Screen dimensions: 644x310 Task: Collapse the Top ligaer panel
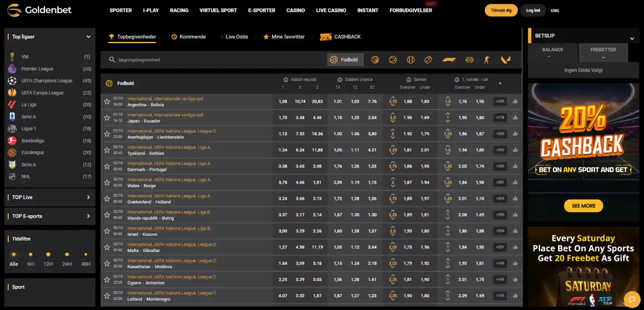88,37
